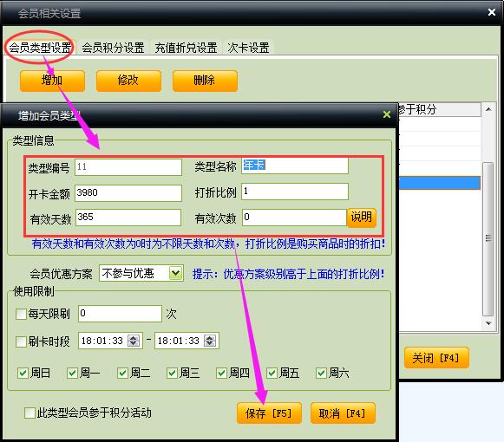Uncheck the 周四 checkbox

(x=221, y=374)
